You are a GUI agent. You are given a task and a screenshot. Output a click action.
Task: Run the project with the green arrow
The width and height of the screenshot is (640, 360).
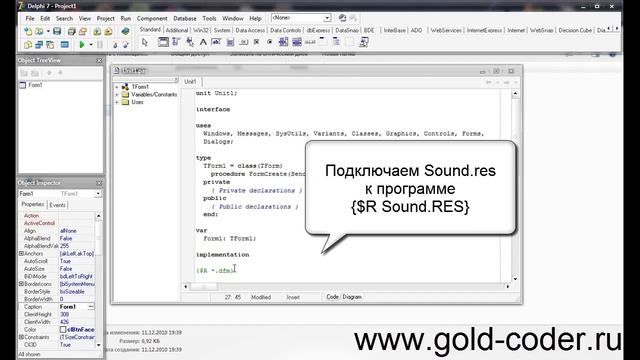[82, 44]
